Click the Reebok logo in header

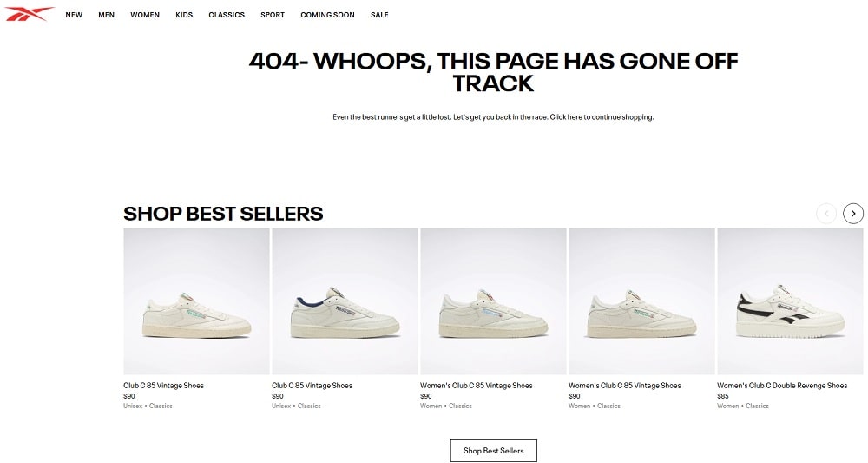click(30, 13)
